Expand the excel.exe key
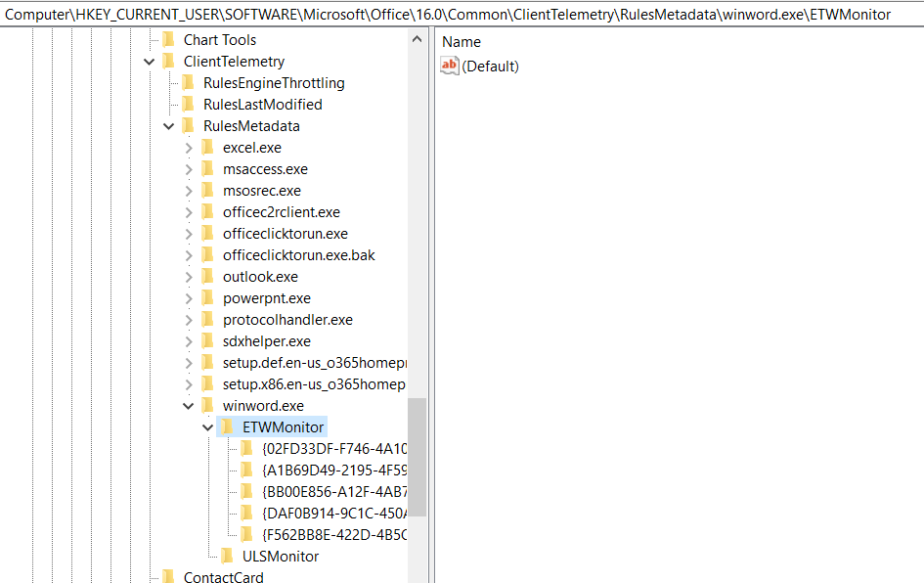924x583 pixels. (x=189, y=148)
